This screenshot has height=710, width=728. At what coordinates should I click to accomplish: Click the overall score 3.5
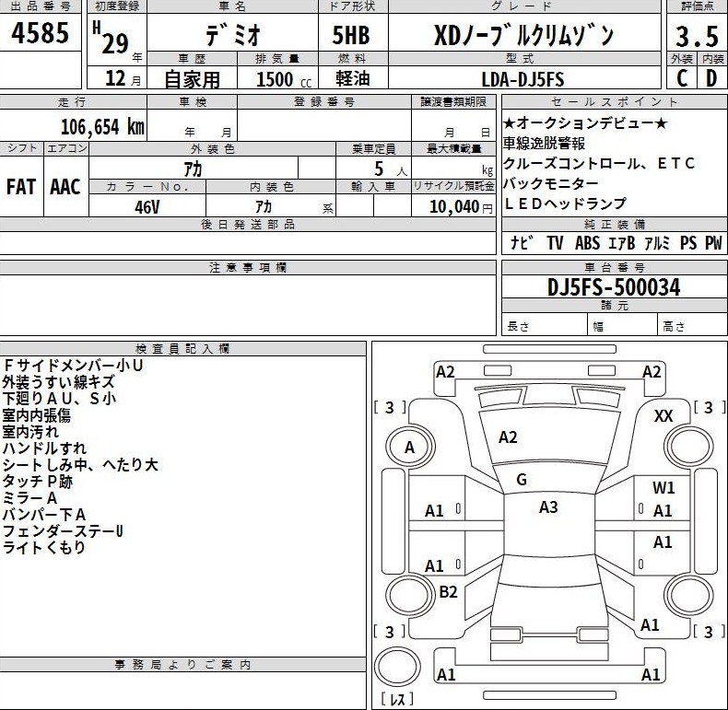click(x=697, y=37)
